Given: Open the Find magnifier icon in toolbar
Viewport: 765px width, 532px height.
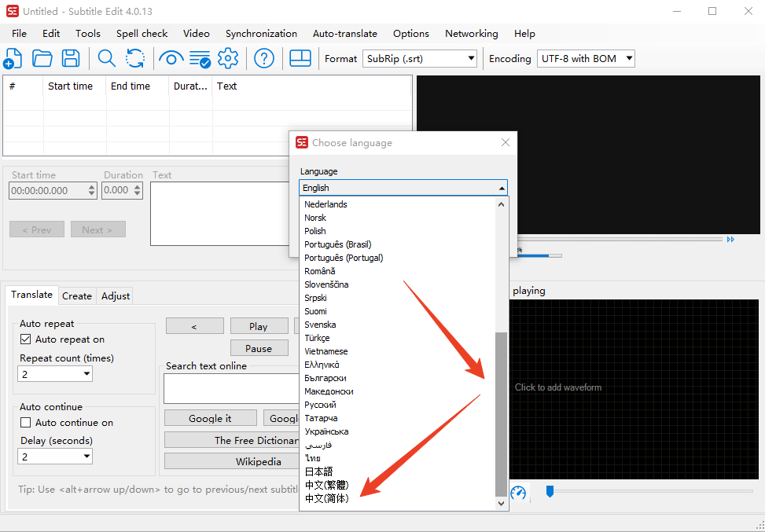Looking at the screenshot, I should (x=106, y=58).
